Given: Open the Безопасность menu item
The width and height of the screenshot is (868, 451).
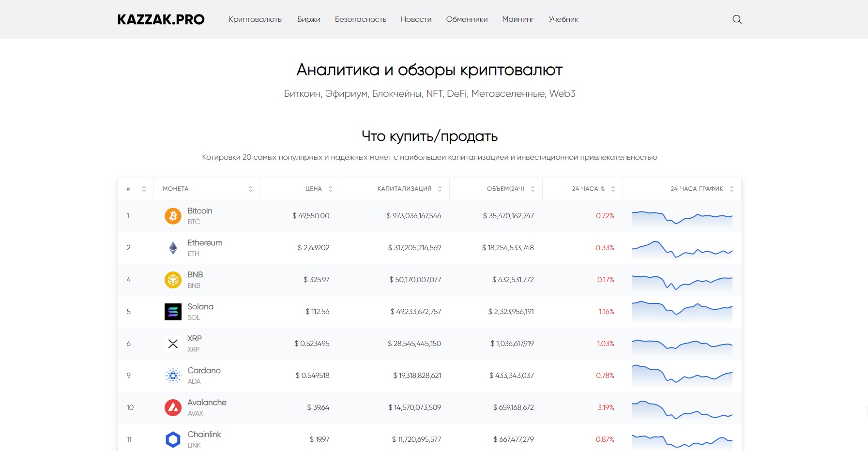Looking at the screenshot, I should 361,19.
